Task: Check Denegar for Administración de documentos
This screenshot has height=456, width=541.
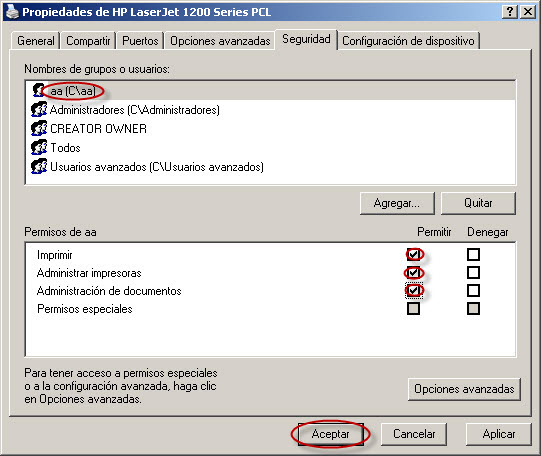Action: coord(473,290)
